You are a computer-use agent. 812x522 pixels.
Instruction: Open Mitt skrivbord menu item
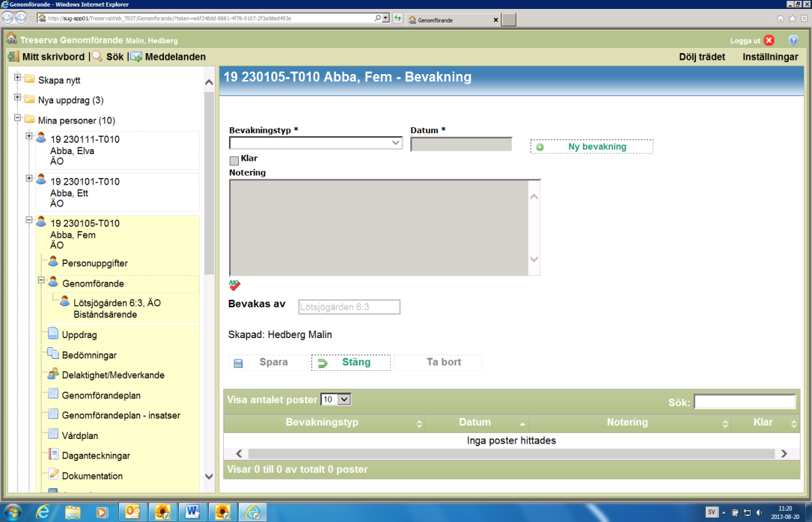pyautogui.click(x=53, y=57)
